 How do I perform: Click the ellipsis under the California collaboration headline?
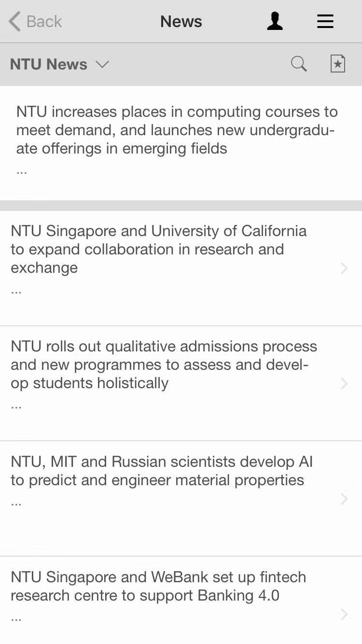click(x=16, y=291)
